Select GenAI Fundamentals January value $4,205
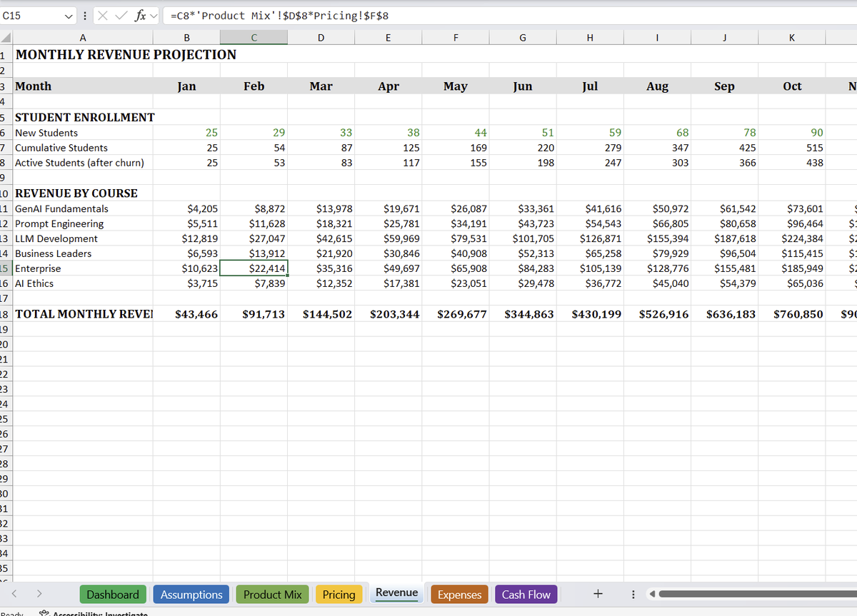Screen dimensions: 857x616 point(186,208)
